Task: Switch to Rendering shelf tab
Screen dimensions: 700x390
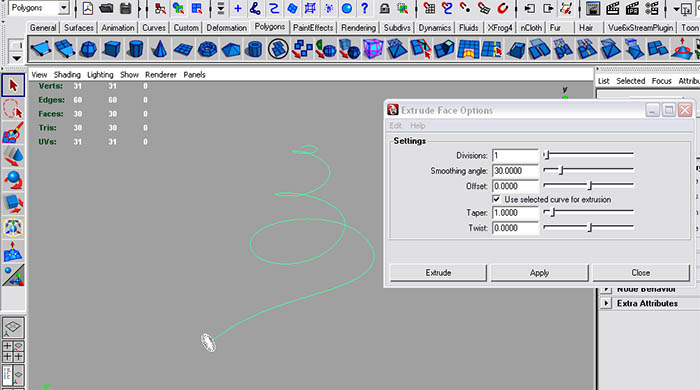Action: [358, 28]
